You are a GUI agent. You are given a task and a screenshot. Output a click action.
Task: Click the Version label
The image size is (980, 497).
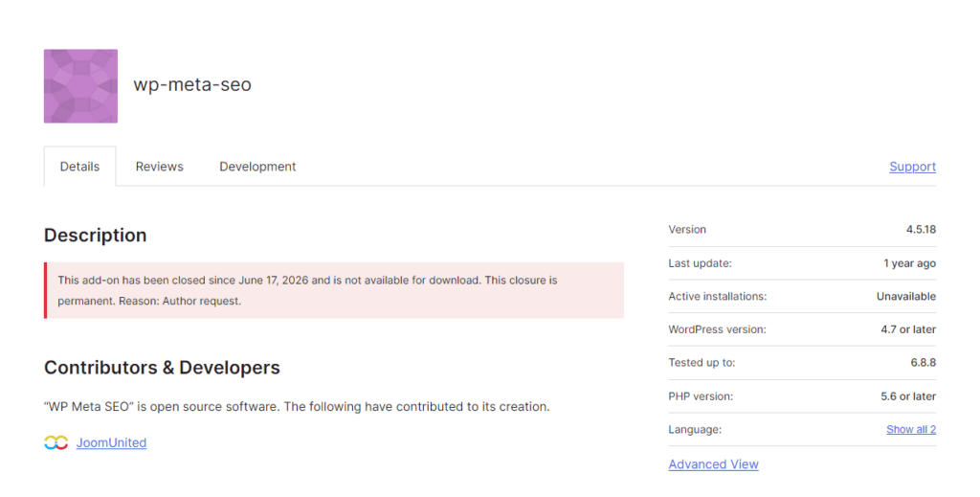pyautogui.click(x=687, y=230)
